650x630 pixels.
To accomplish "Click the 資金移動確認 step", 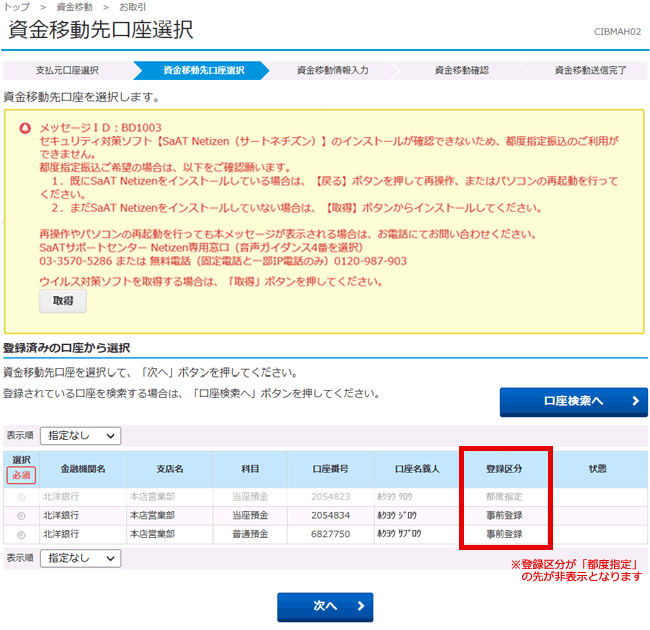I will tap(461, 71).
